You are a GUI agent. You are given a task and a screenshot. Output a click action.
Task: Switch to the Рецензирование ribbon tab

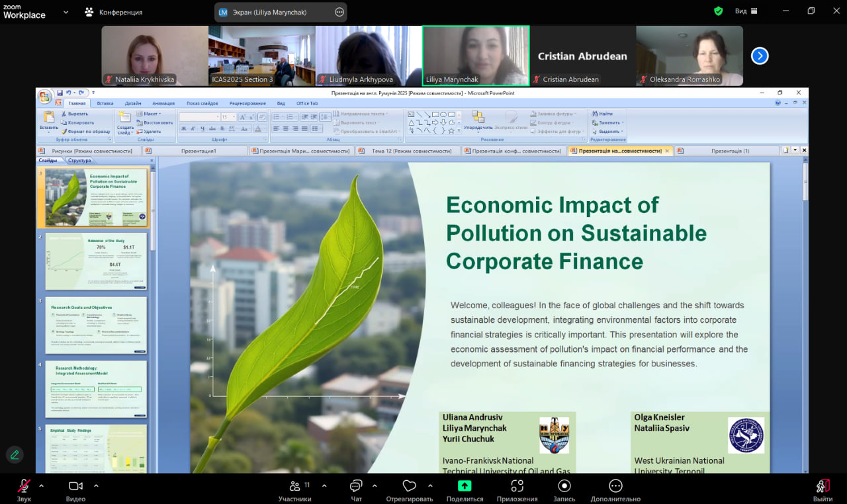248,103
